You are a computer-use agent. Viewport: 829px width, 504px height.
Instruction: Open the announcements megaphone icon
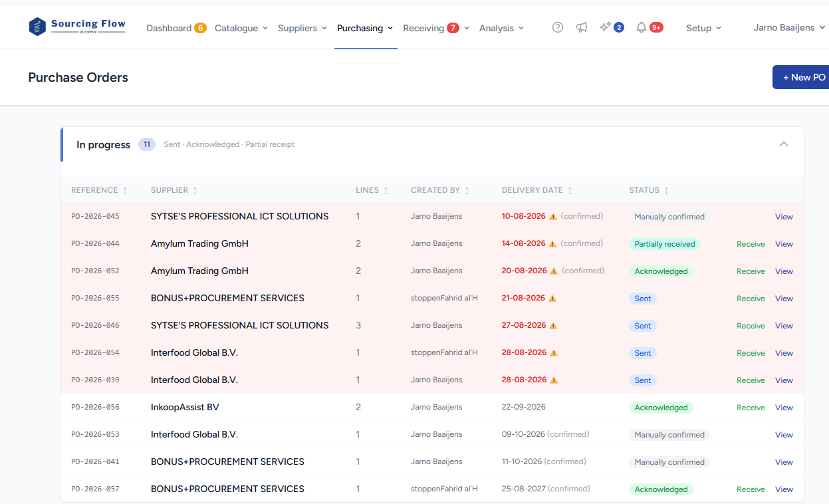coord(582,27)
